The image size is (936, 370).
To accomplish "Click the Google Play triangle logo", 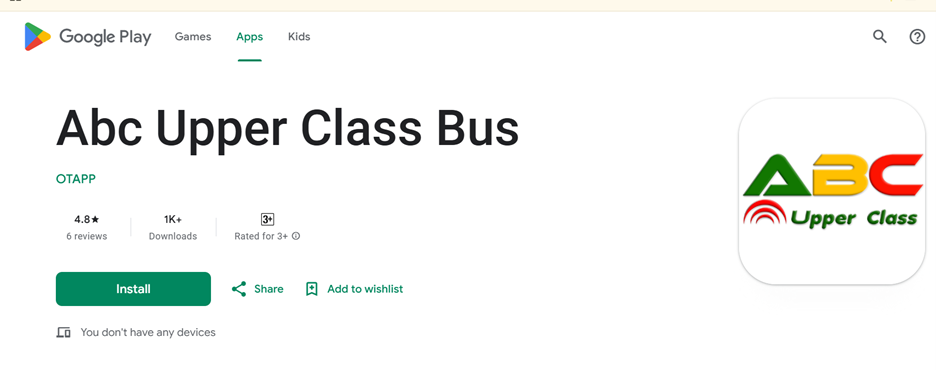I will pos(38,37).
